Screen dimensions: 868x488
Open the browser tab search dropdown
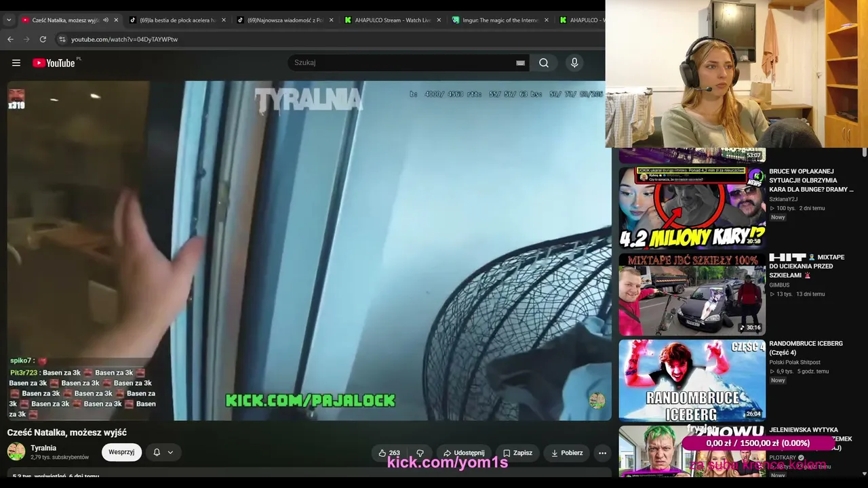click(x=9, y=20)
